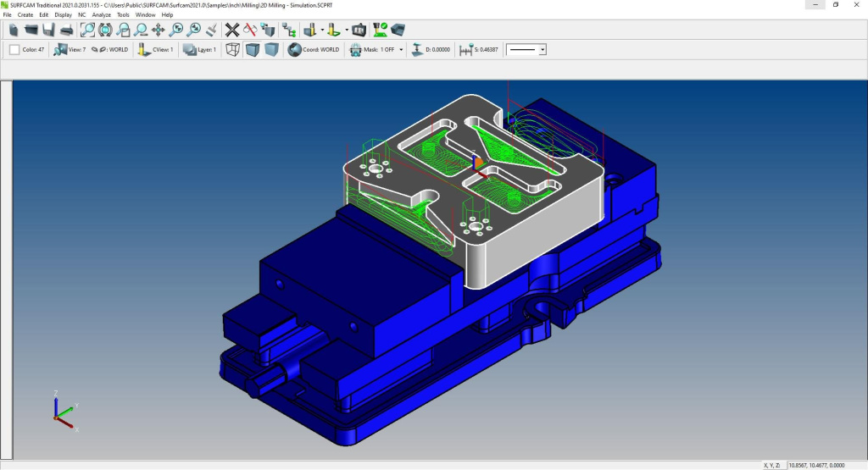Toggle wireframe display mode
The width and height of the screenshot is (868, 470).
(x=232, y=50)
